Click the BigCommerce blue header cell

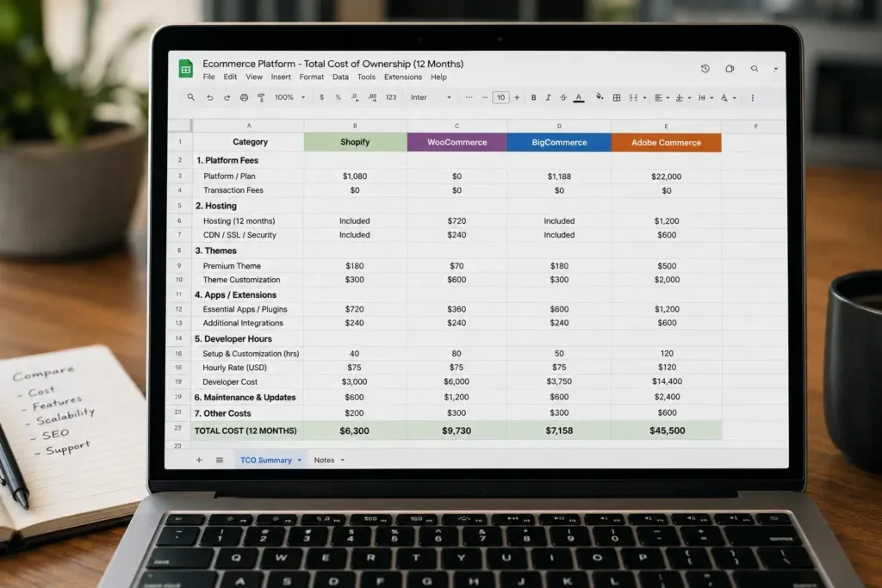(x=559, y=142)
